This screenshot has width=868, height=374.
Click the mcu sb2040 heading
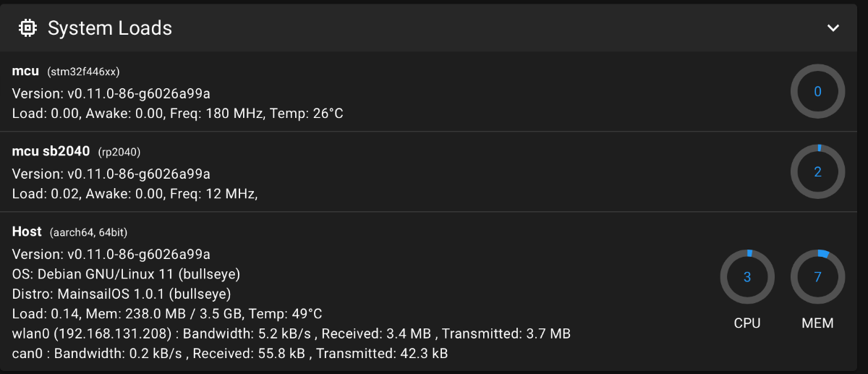click(51, 151)
